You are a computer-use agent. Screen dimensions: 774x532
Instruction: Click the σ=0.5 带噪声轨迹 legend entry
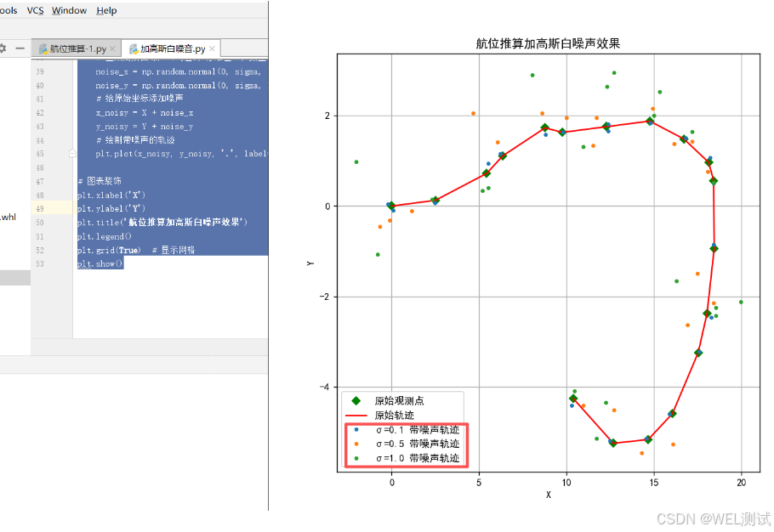pos(418,444)
